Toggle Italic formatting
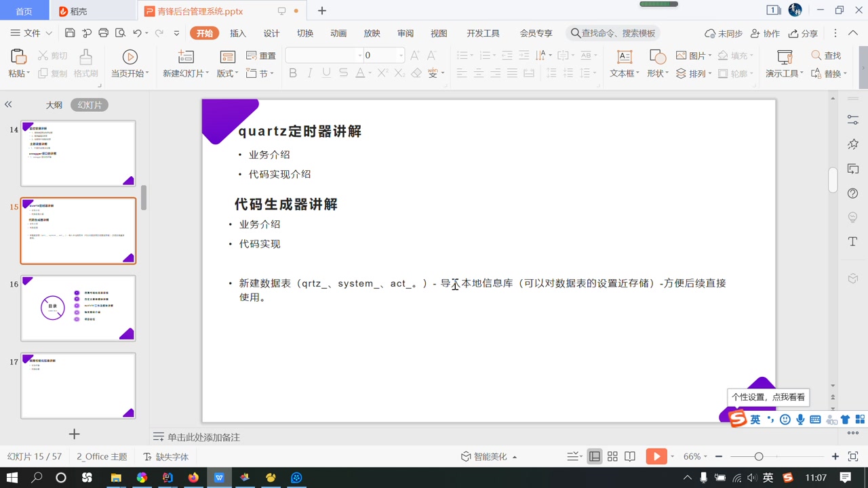 tap(310, 73)
